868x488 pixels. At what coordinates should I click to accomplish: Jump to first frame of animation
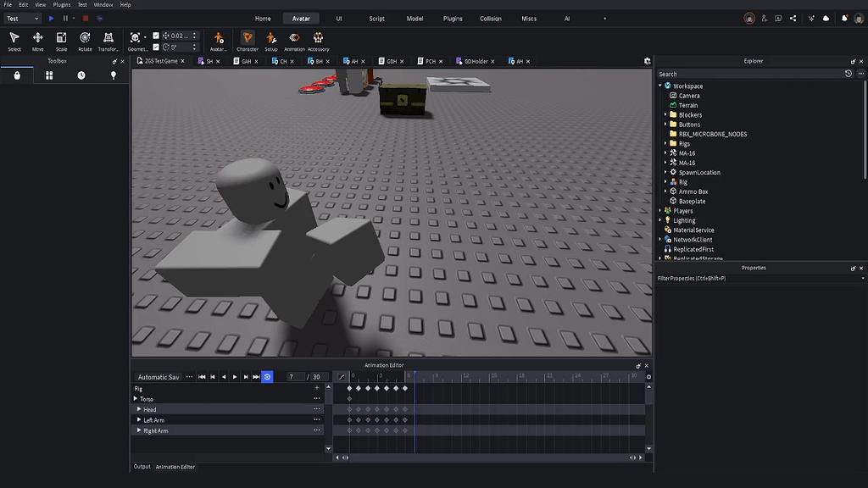coord(202,377)
